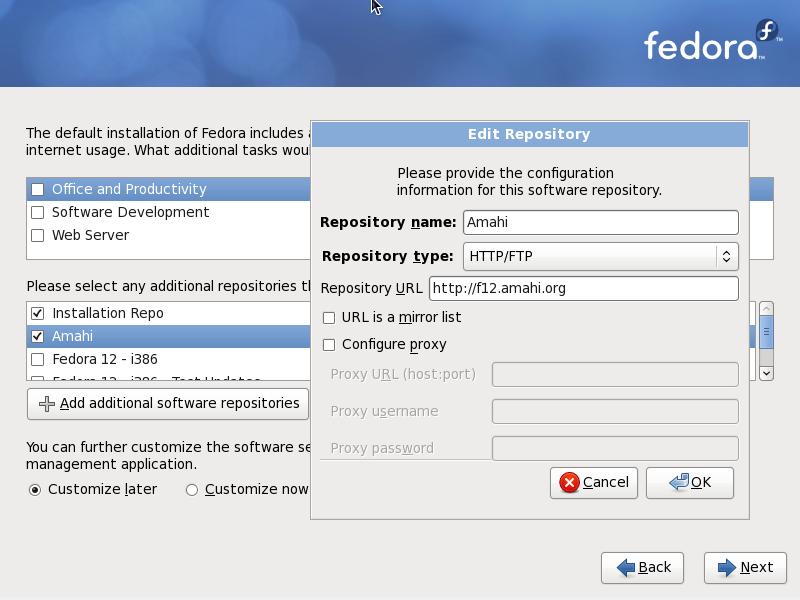Go to the previous step with Back
This screenshot has height=600, width=800.
click(642, 567)
